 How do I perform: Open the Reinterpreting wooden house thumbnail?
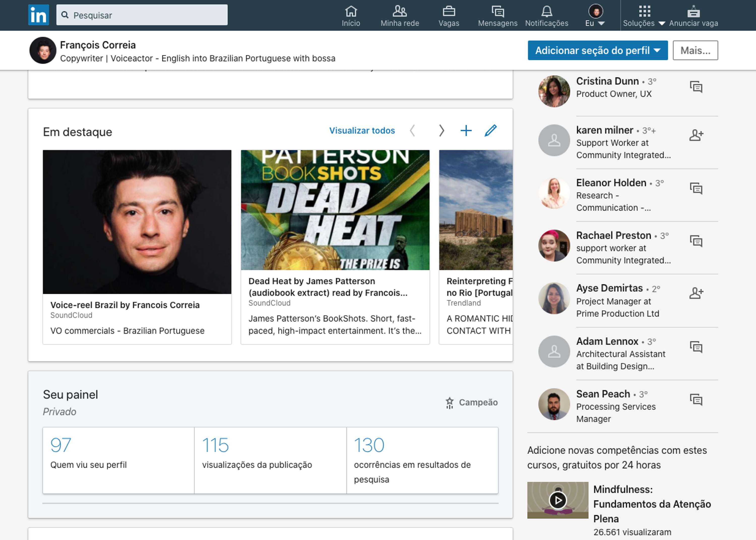point(476,210)
